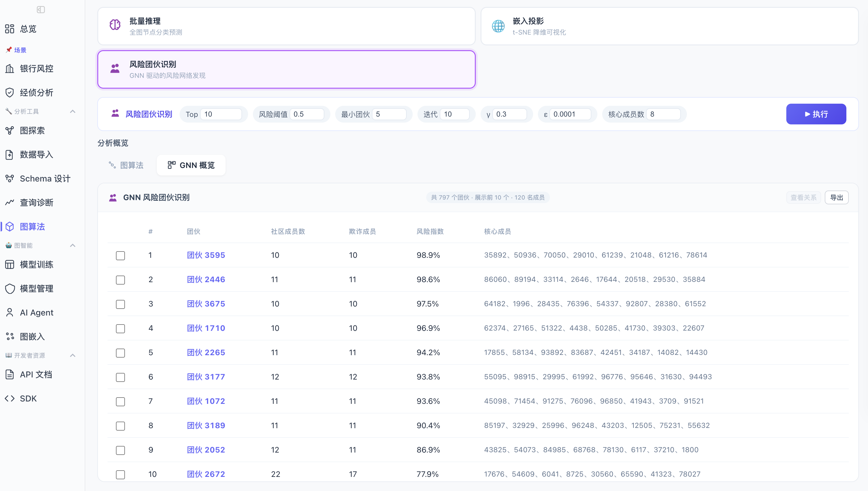
Task: Click the 最小团伙 input field
Action: (x=389, y=114)
